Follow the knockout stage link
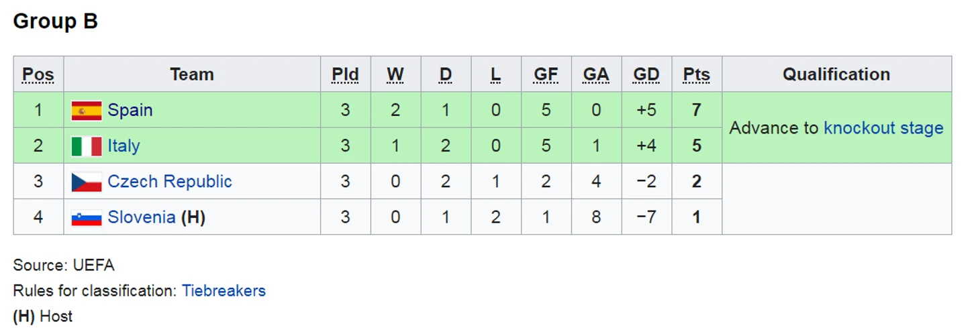The height and width of the screenshot is (328, 980). 883,128
